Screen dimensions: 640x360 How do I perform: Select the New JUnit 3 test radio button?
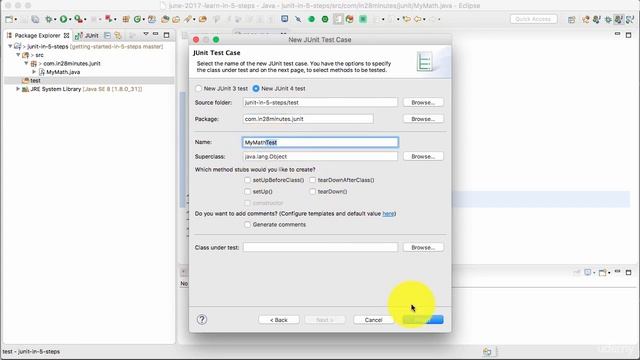click(x=198, y=88)
